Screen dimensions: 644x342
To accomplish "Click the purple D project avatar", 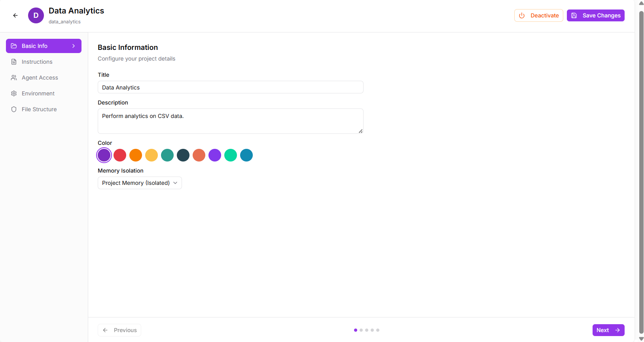I will [36, 15].
